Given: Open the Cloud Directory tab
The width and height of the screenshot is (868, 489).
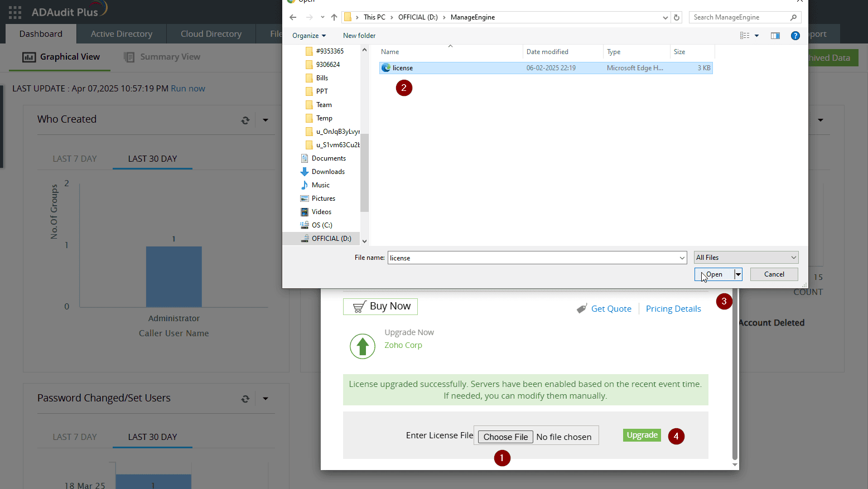Looking at the screenshot, I should click(211, 34).
